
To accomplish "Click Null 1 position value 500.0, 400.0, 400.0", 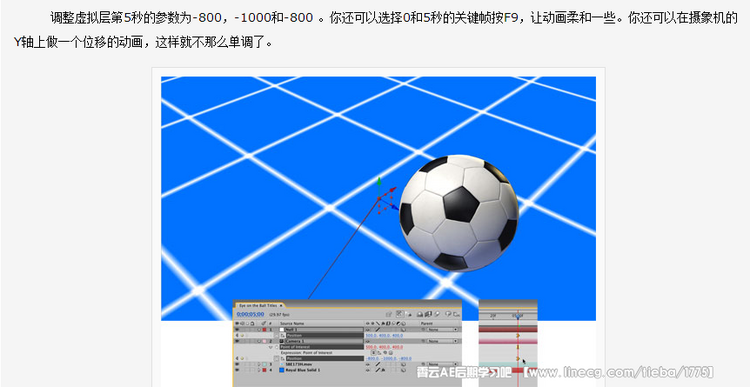I will click(x=384, y=335).
